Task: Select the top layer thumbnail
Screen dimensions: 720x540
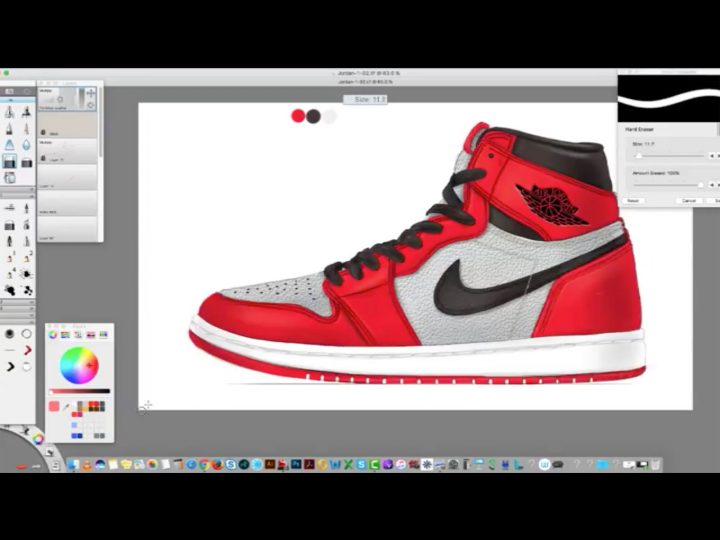Action: pyautogui.click(x=67, y=99)
